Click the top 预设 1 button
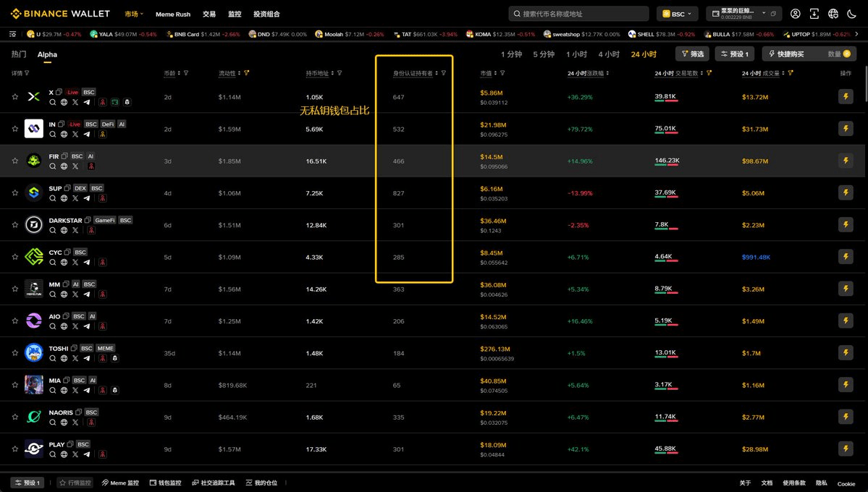 click(x=735, y=54)
